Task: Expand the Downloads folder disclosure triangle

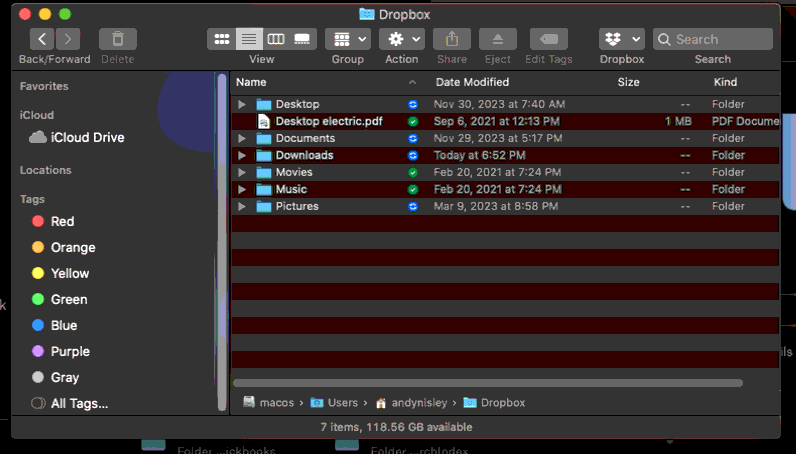Action: tap(242, 155)
